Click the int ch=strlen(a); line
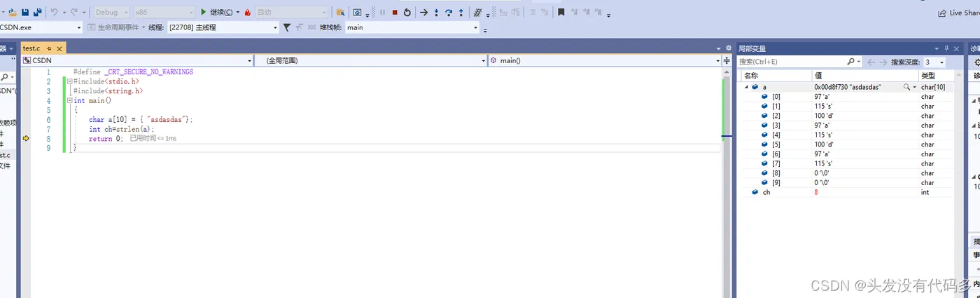 tap(121, 129)
